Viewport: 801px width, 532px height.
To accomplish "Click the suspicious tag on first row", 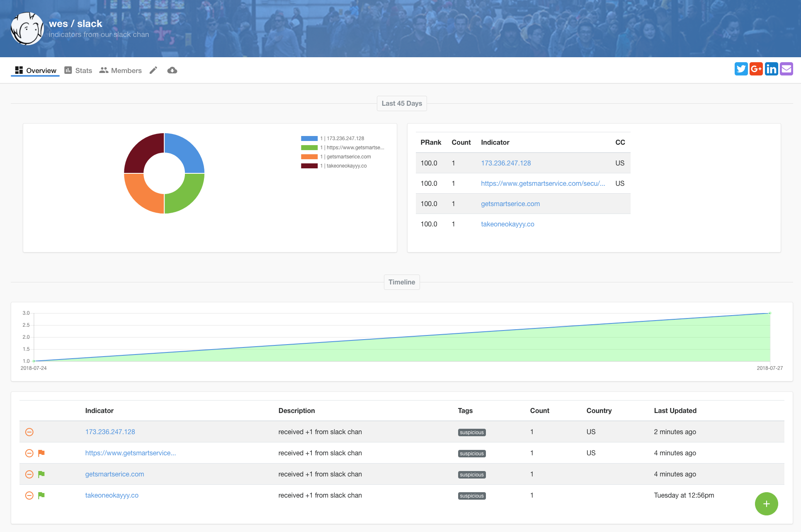I will coord(471,432).
